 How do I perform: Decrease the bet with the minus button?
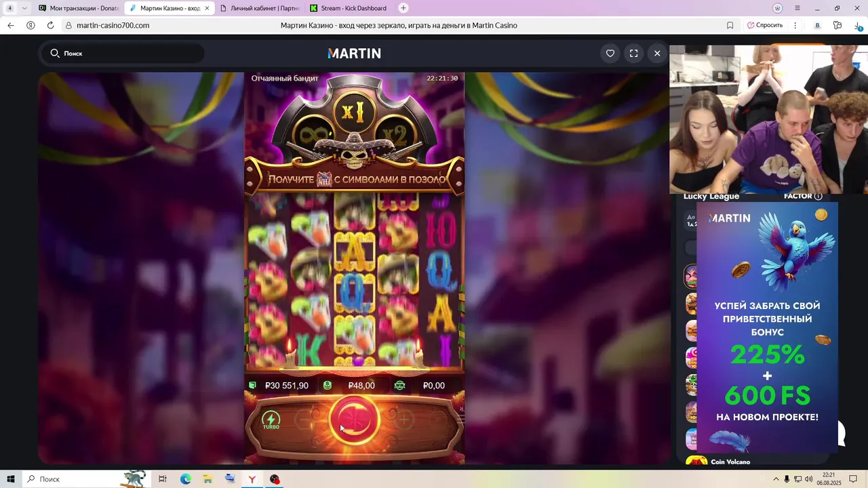[x=305, y=420]
